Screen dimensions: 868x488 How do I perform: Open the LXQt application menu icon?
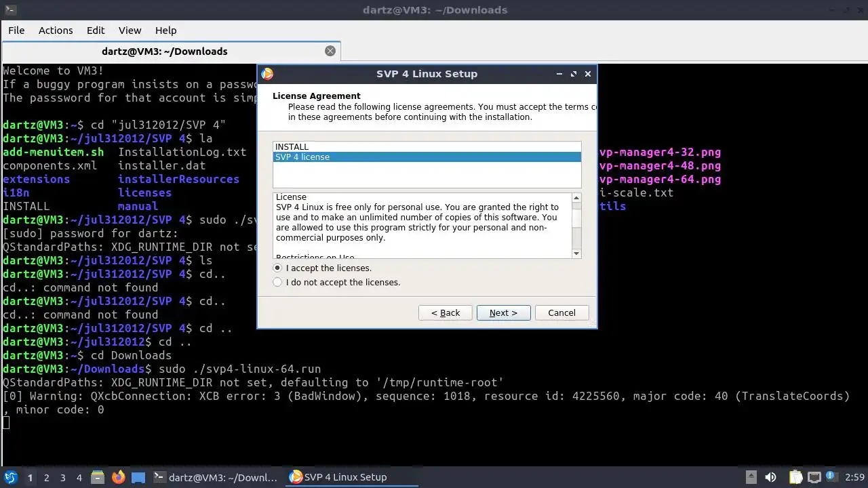coord(10,477)
